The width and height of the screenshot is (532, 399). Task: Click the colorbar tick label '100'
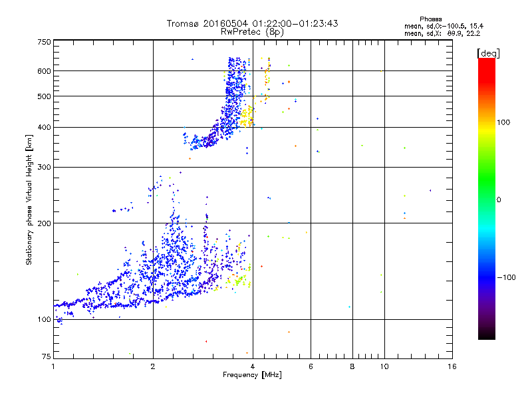503,122
